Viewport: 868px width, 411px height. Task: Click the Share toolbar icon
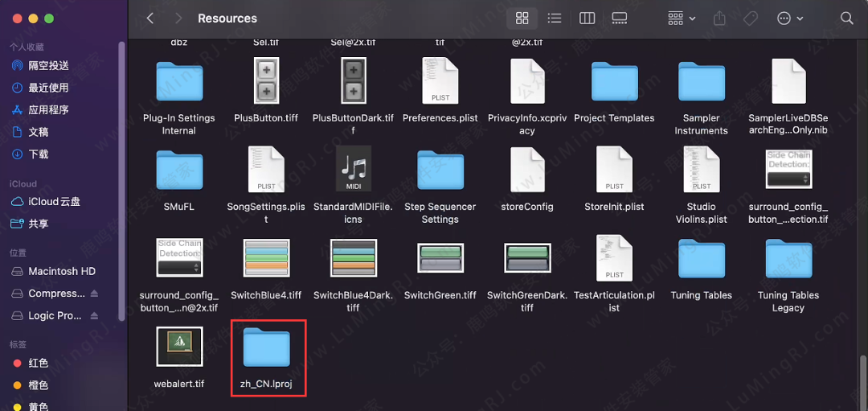point(719,18)
